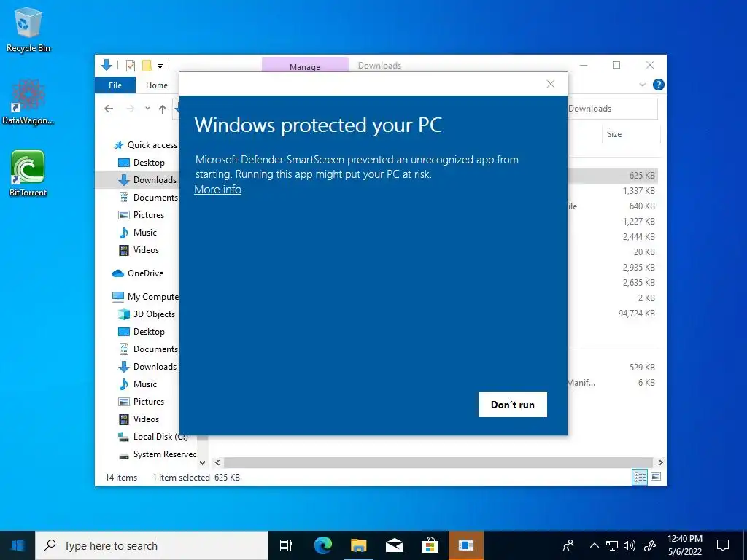
Task: Switch to details view layout icon
Action: click(639, 477)
